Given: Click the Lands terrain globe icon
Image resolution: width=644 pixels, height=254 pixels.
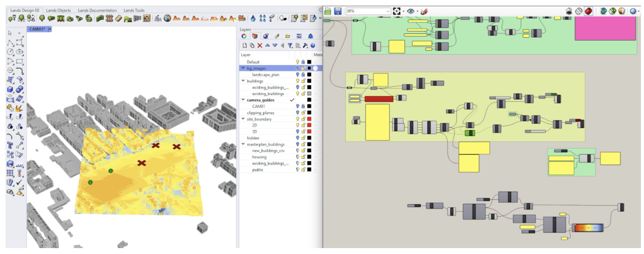Looking at the screenshot, I should 167,18.
